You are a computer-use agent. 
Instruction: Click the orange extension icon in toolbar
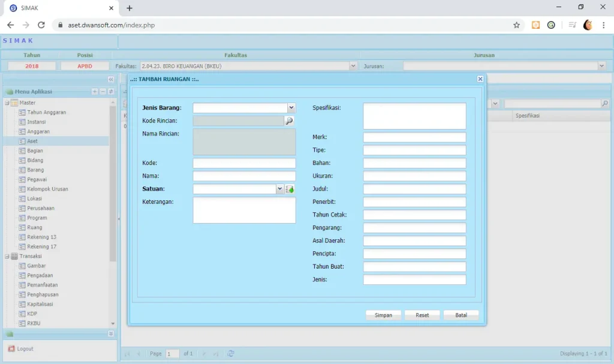click(535, 25)
